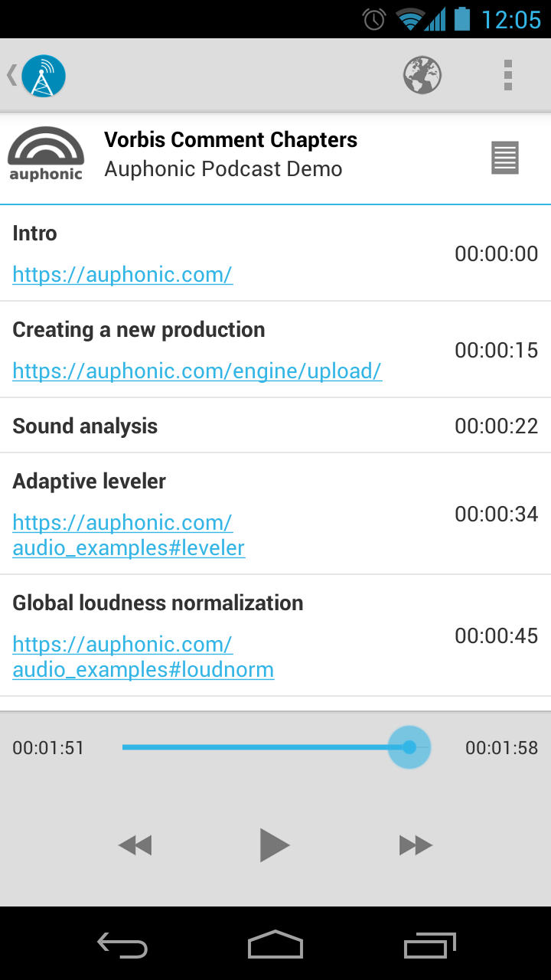The width and height of the screenshot is (551, 980).
Task: Open the three-dot overflow menu
Action: pos(508,75)
